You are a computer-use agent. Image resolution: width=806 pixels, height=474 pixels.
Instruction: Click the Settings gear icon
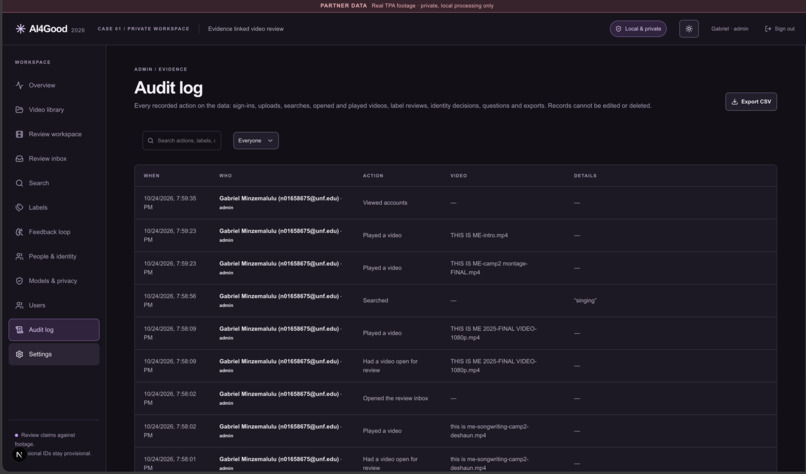[20, 354]
